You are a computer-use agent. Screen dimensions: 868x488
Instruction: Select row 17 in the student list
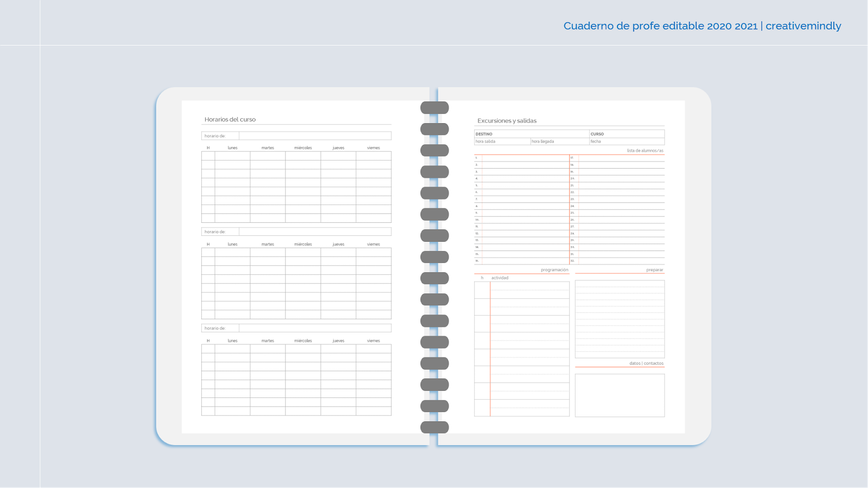[x=618, y=158]
